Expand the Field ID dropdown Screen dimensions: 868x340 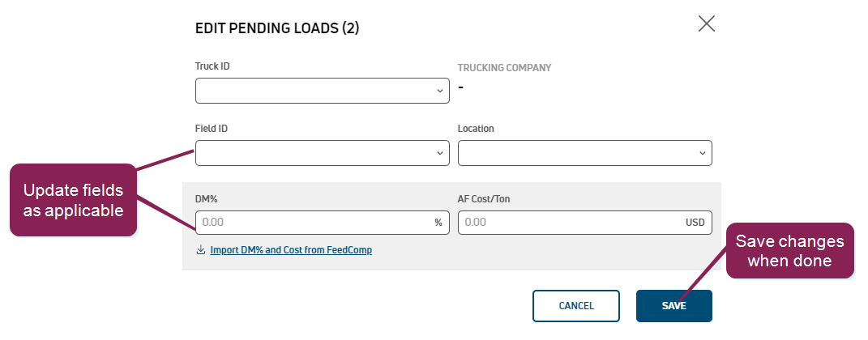(x=322, y=153)
